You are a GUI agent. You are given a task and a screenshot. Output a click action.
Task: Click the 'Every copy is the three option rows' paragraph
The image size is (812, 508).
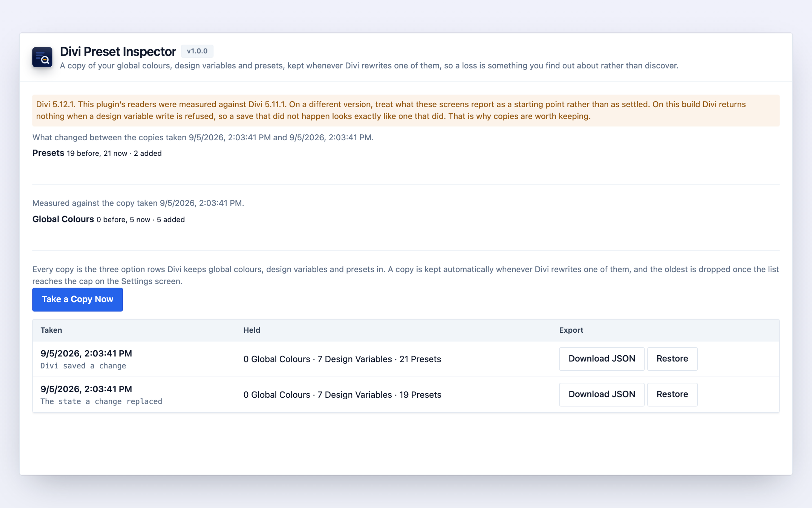pos(405,275)
